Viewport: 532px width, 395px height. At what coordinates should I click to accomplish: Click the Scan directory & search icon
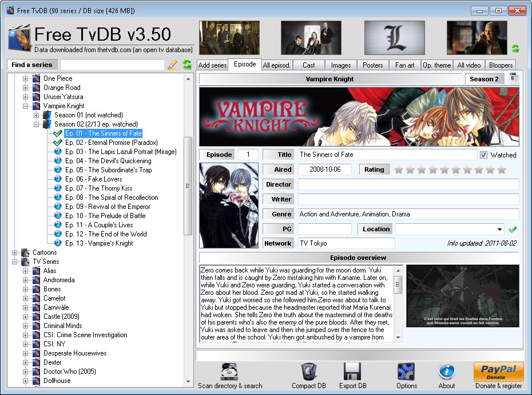click(229, 371)
